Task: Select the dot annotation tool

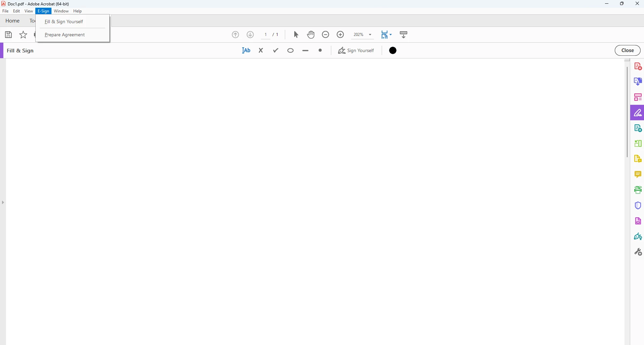Action: 320,50
